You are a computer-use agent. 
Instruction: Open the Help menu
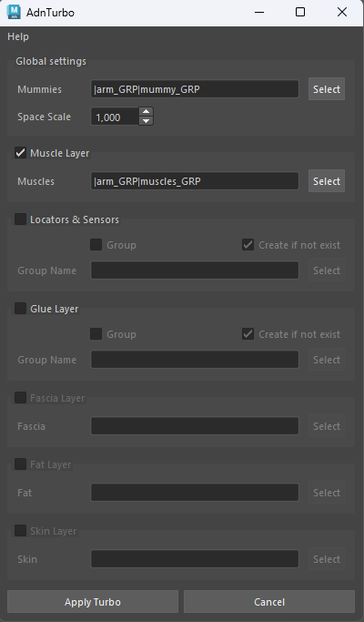[x=18, y=36]
